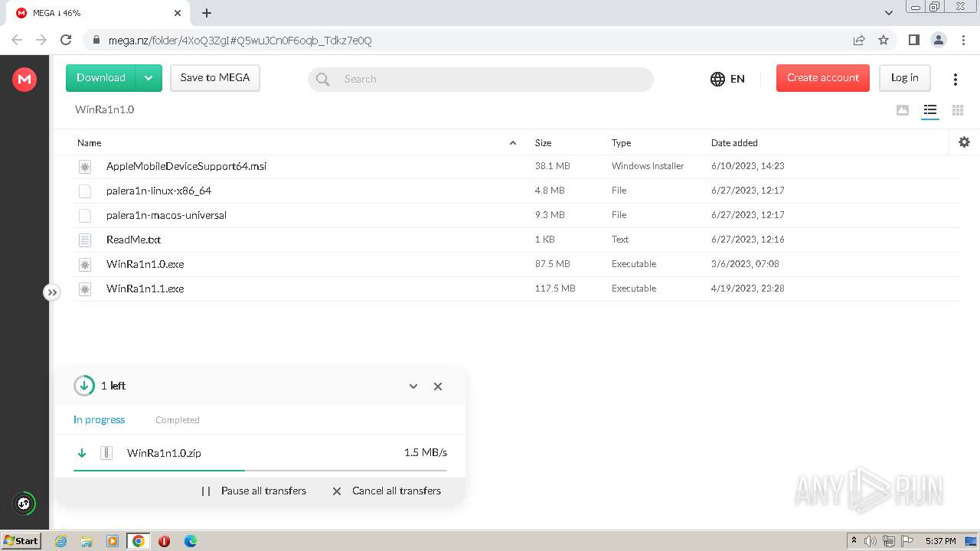Click the WinRa1n1.0.zip archive icon
The image size is (980, 551).
point(107,453)
